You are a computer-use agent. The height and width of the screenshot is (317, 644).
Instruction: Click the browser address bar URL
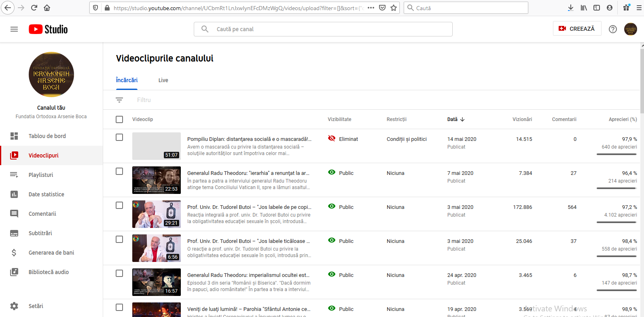point(239,8)
